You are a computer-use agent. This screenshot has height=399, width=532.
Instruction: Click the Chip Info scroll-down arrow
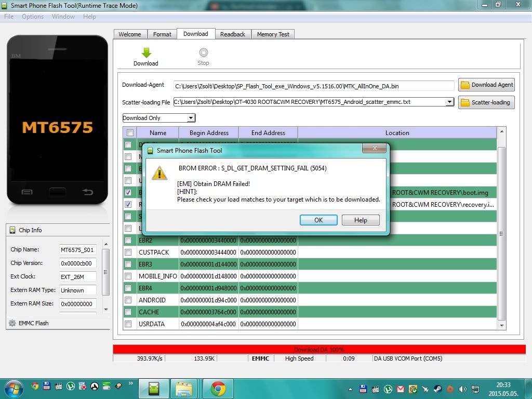pos(106,310)
